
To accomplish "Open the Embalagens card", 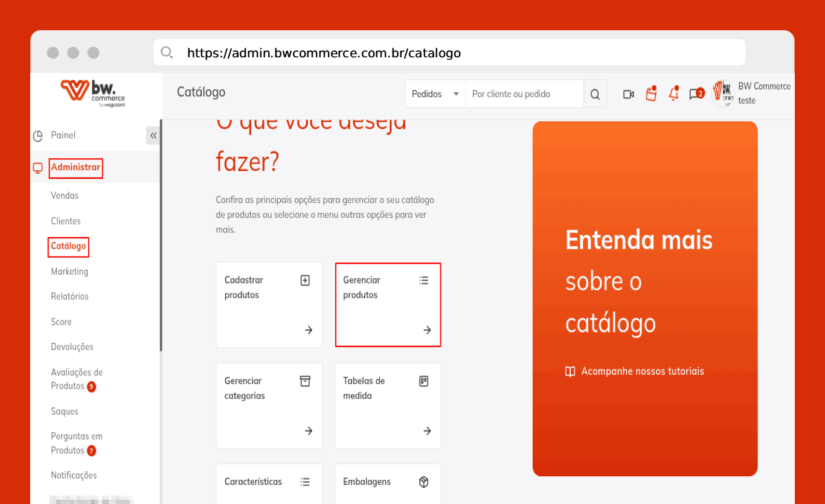I will 388,483.
